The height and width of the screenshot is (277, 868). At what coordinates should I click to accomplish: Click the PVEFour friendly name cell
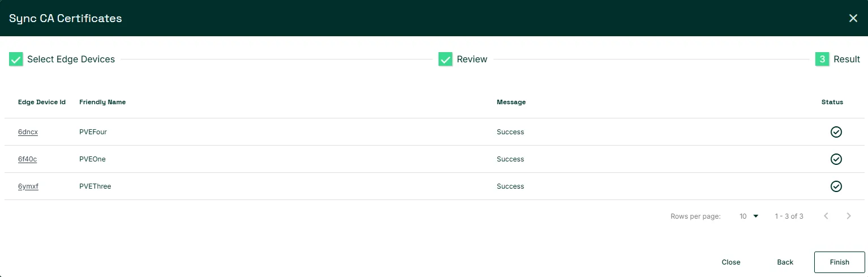(93, 132)
